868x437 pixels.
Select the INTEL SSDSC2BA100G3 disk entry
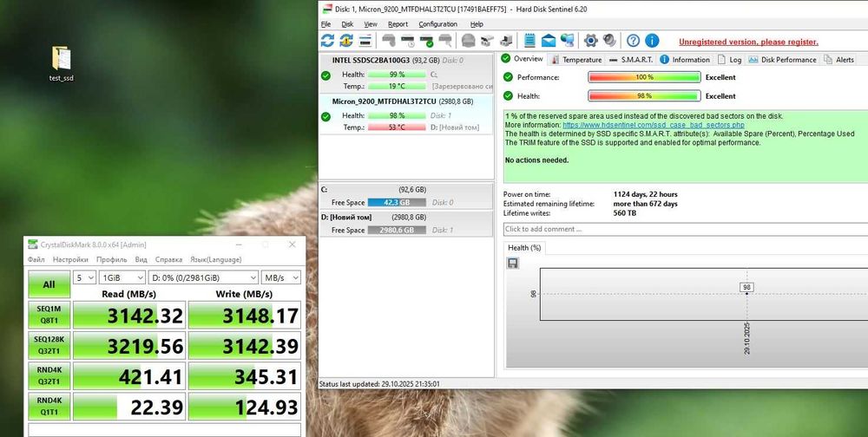click(x=405, y=73)
